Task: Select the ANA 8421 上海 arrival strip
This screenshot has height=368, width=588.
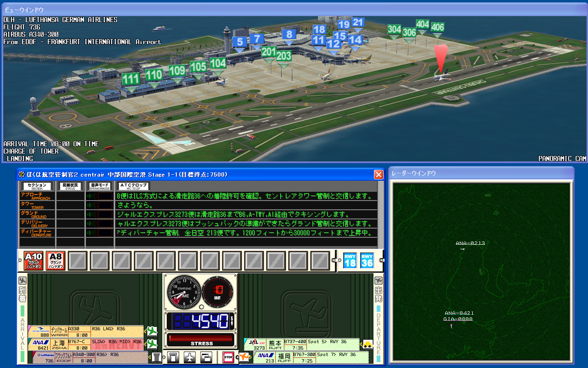Action: [86, 345]
